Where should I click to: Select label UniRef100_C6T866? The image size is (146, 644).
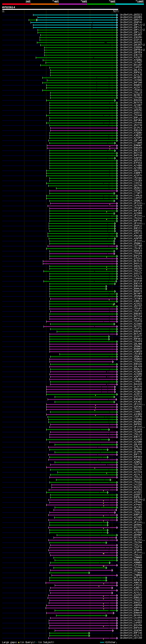point(131,80)
